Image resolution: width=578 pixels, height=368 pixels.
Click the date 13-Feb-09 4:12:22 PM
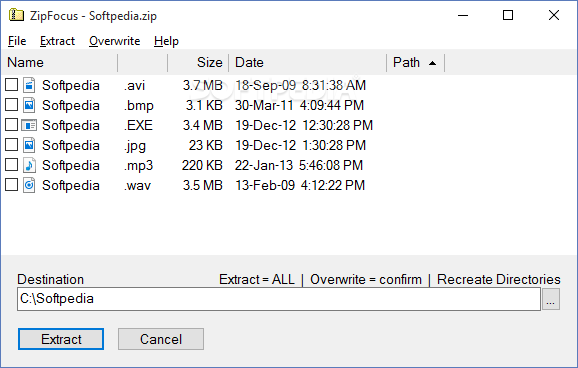click(300, 185)
